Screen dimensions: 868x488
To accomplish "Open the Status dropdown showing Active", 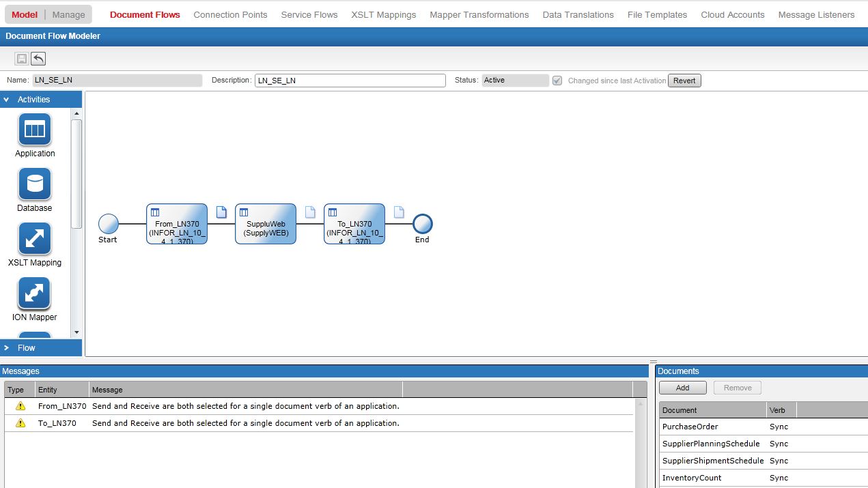I will pos(515,80).
